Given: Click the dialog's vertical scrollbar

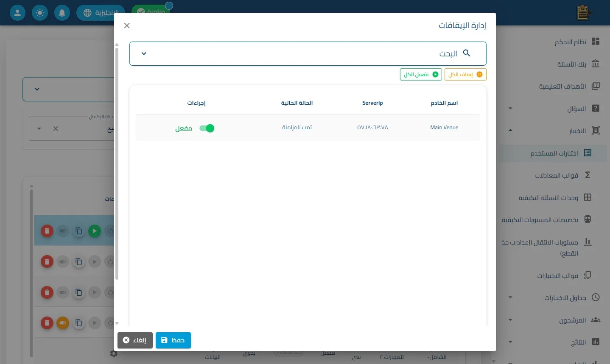Looking at the screenshot, I should coord(117,163).
